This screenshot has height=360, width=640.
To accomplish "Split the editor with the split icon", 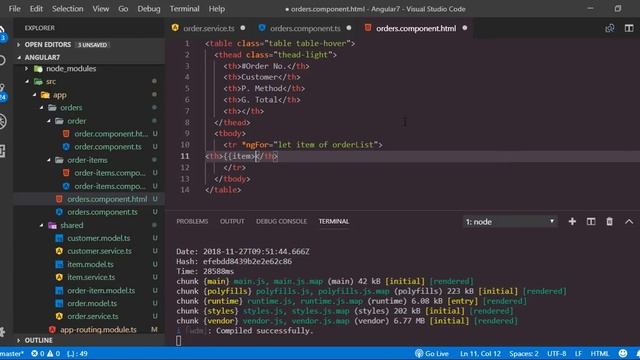I will 629,28.
